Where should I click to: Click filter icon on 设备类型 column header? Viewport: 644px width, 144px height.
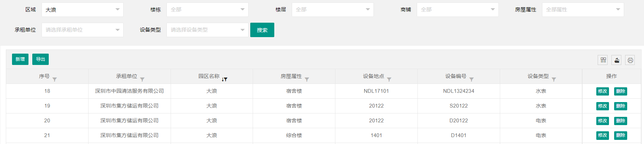point(554,79)
